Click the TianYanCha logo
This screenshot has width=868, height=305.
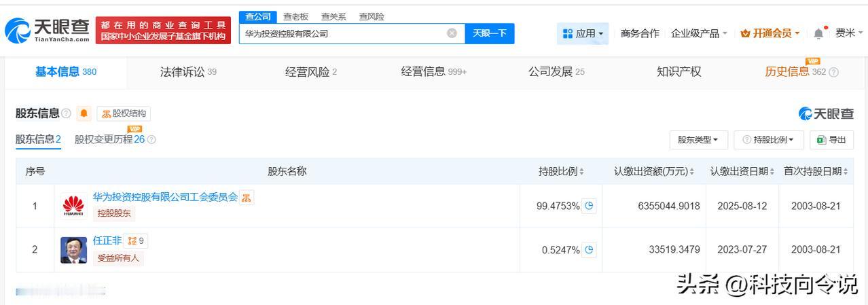[x=48, y=30]
